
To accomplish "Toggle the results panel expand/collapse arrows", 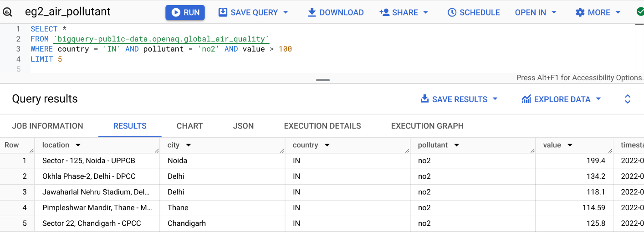I will click(x=627, y=99).
